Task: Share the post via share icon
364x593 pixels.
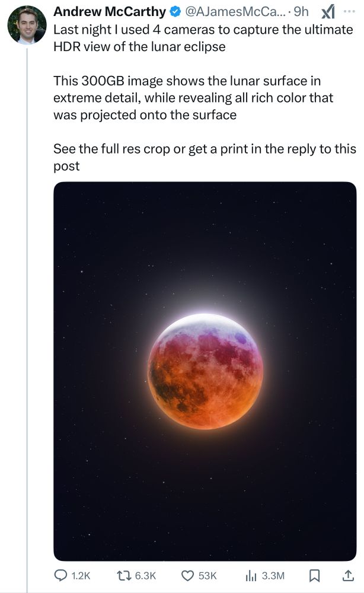Action: point(347,575)
